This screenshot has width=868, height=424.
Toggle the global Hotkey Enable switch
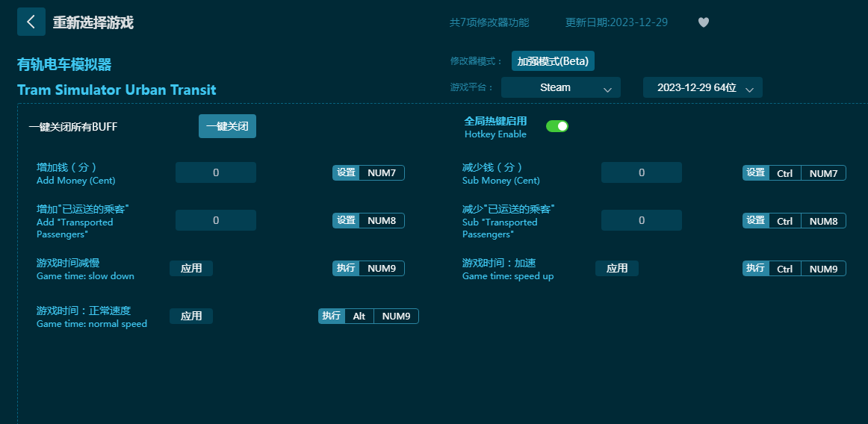pyautogui.click(x=557, y=126)
